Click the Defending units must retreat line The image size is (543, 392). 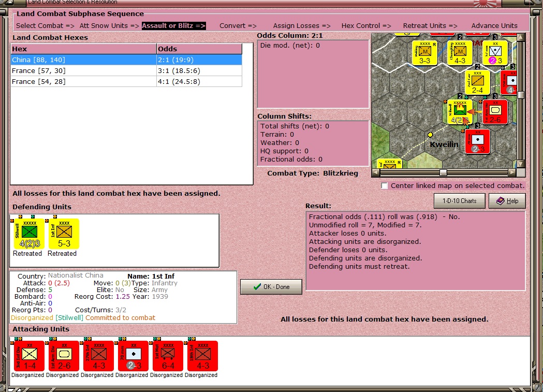(x=359, y=267)
